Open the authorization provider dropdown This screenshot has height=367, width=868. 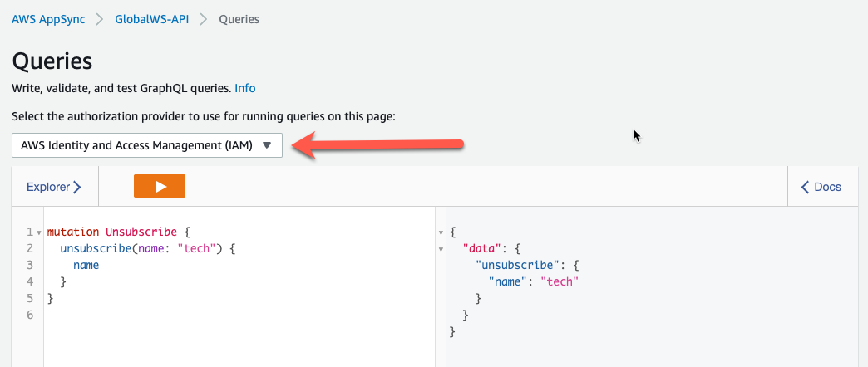(146, 145)
